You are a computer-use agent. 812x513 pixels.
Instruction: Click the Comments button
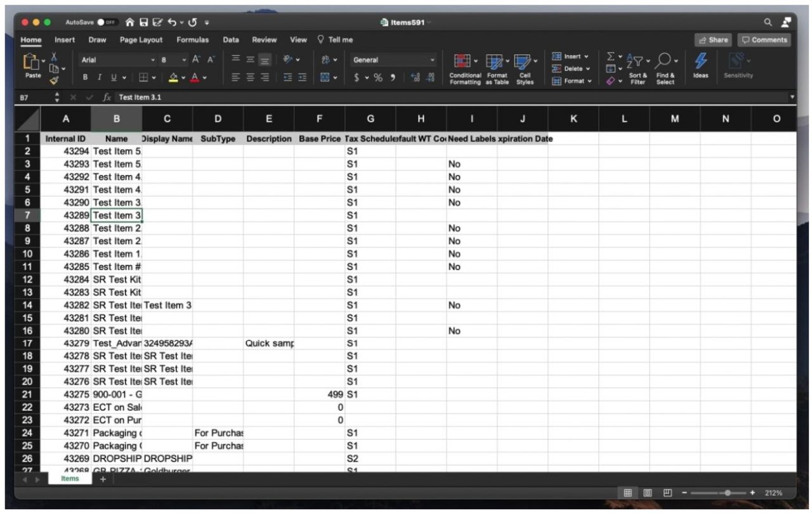coord(764,40)
